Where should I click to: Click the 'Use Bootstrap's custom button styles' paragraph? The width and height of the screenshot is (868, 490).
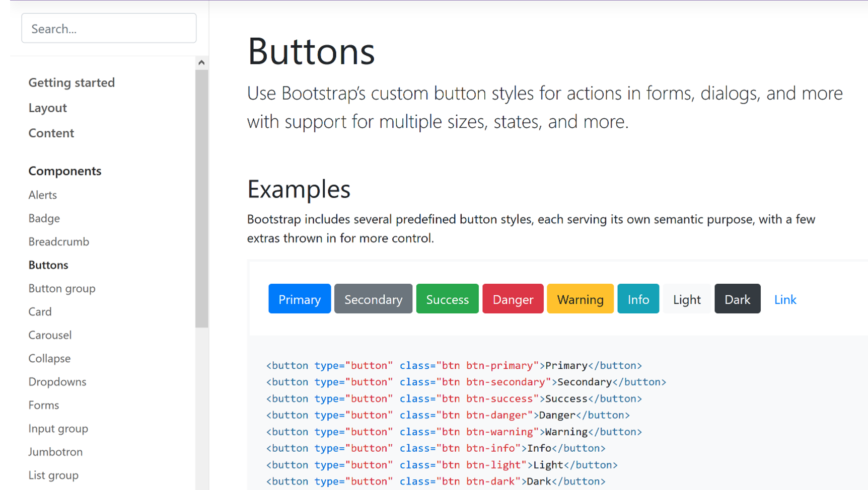[545, 107]
